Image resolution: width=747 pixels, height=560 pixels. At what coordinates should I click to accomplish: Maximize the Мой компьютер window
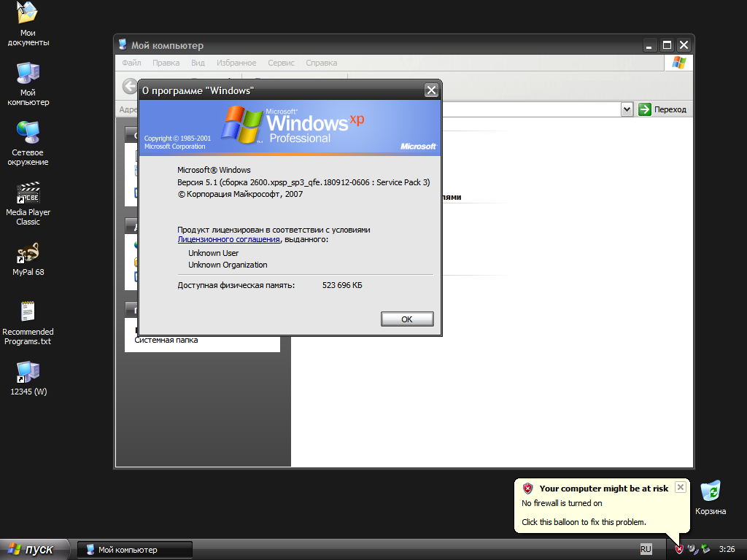(x=667, y=45)
